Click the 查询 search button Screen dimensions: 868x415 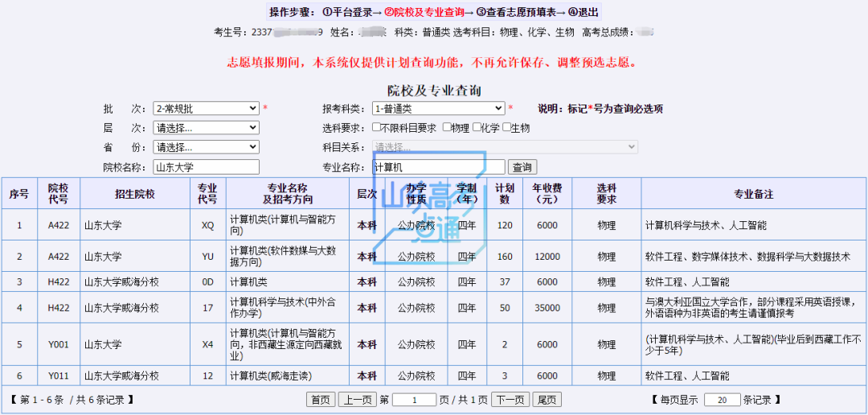coord(522,167)
